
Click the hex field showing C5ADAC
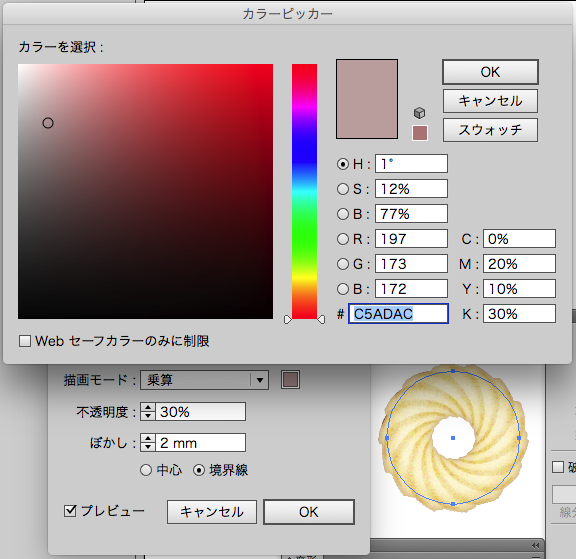coord(398,313)
